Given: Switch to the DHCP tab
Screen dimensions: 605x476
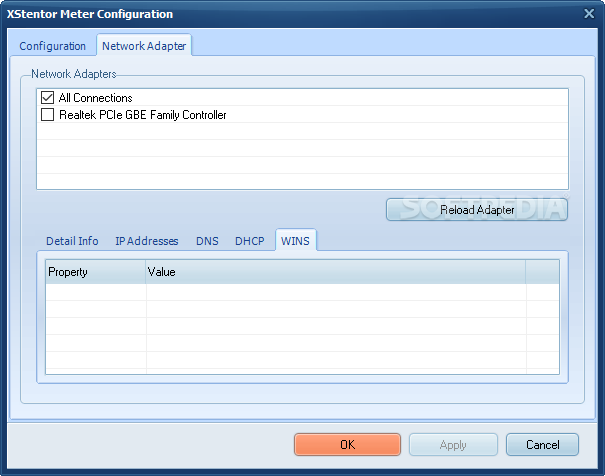Looking at the screenshot, I should (x=250, y=241).
